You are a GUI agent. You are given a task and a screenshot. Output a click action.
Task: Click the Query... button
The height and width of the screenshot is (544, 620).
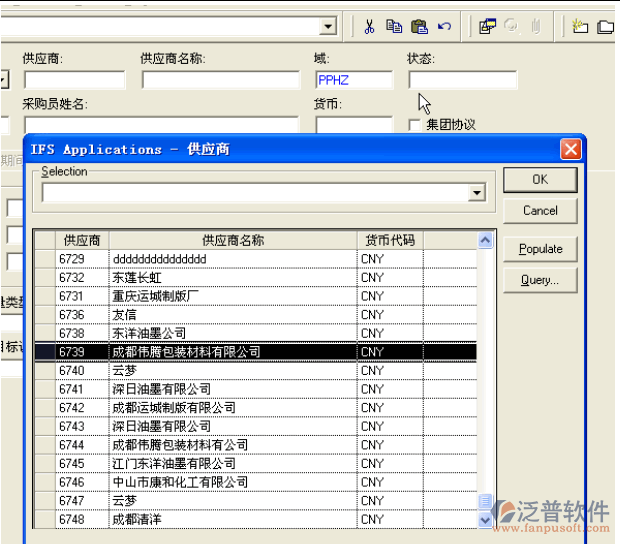[x=540, y=280]
